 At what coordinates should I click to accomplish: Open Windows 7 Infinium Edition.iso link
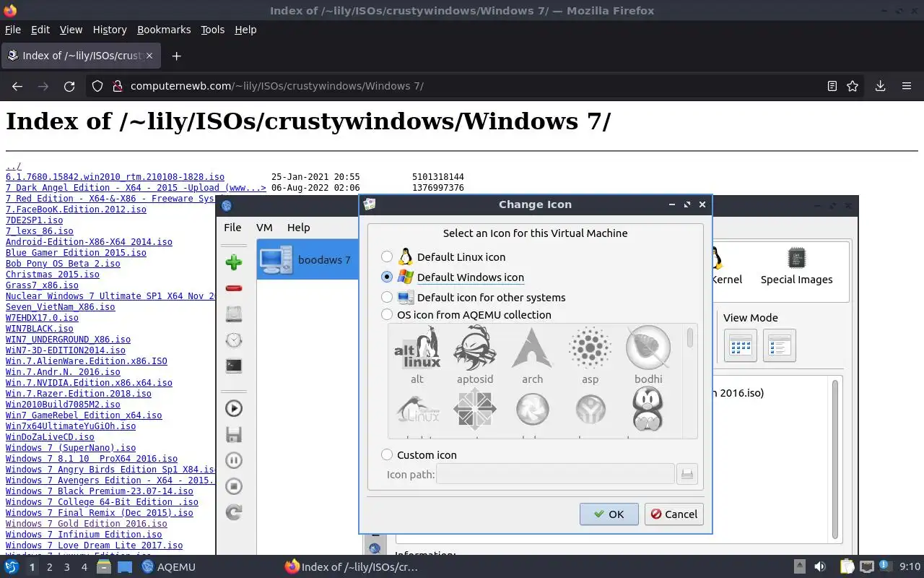click(x=84, y=535)
